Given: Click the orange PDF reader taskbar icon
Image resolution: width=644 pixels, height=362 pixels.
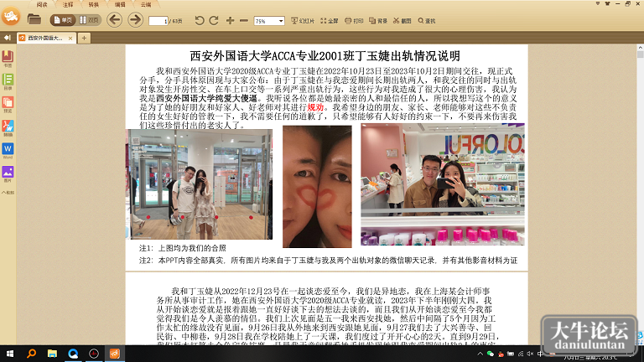Looking at the screenshot, I should tap(115, 354).
